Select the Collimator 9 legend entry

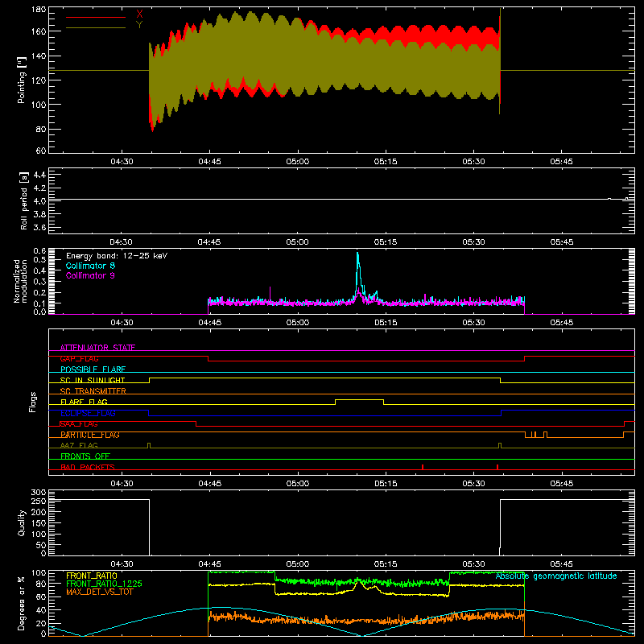[90, 275]
